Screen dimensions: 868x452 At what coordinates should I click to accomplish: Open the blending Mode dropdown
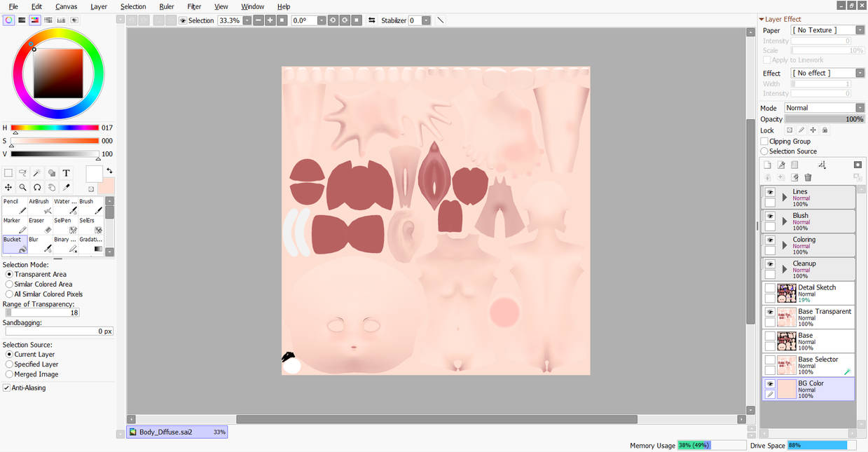825,108
